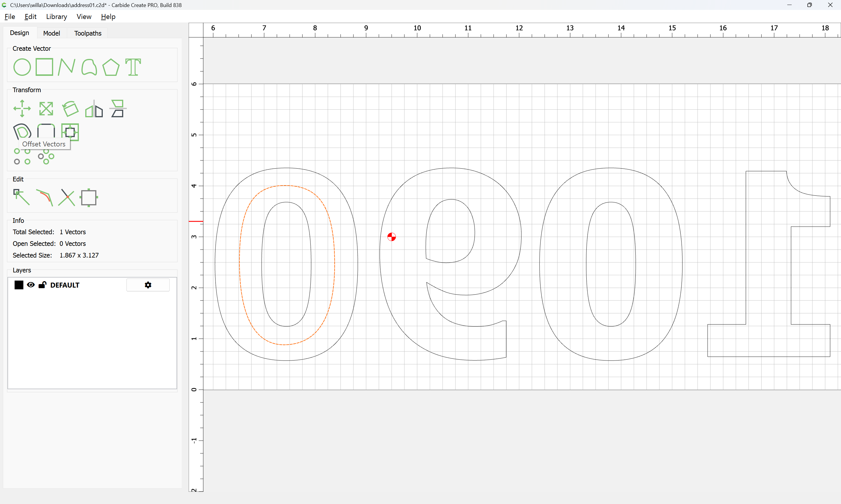The width and height of the screenshot is (841, 504).
Task: Switch to the Model tab
Action: [x=51, y=33]
